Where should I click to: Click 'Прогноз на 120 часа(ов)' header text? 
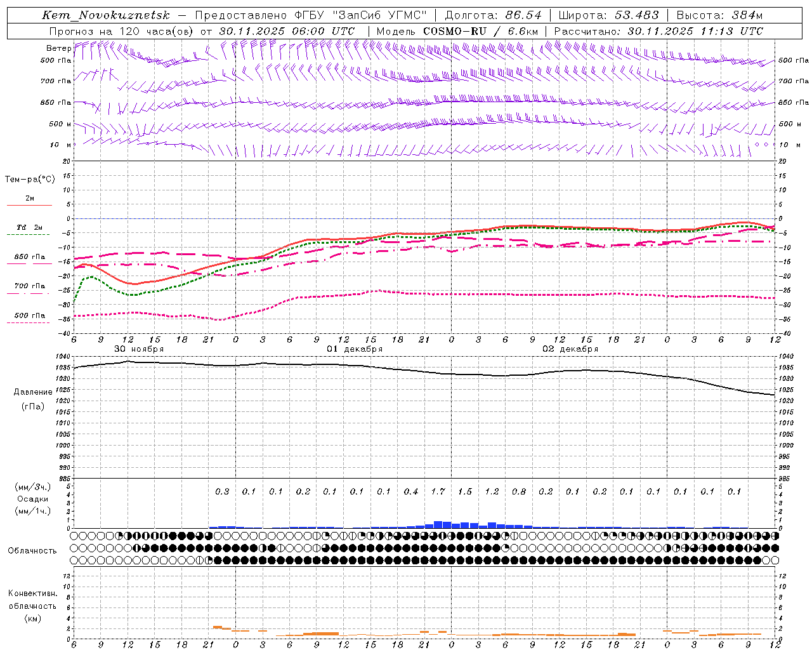click(122, 31)
